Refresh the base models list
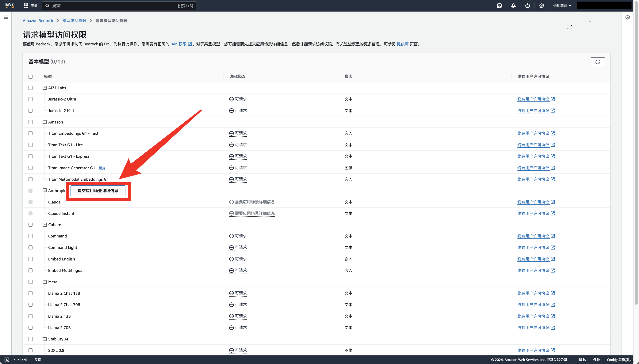The image size is (639, 364). [x=598, y=62]
